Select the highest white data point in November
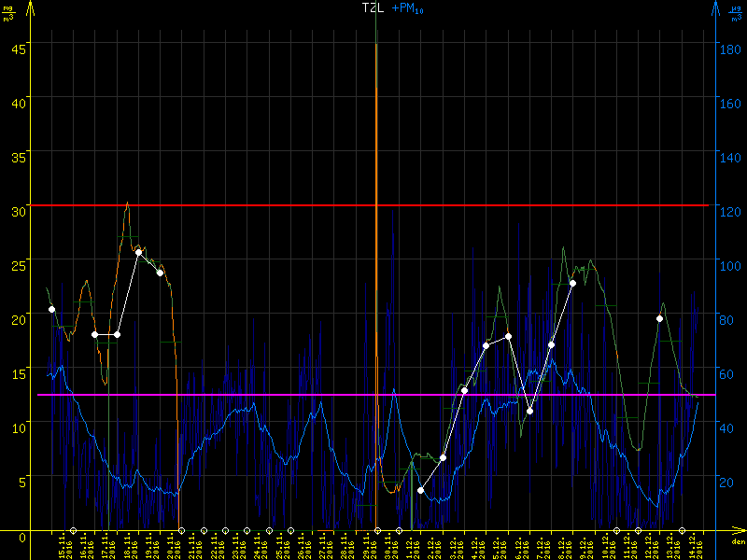 click(x=138, y=252)
